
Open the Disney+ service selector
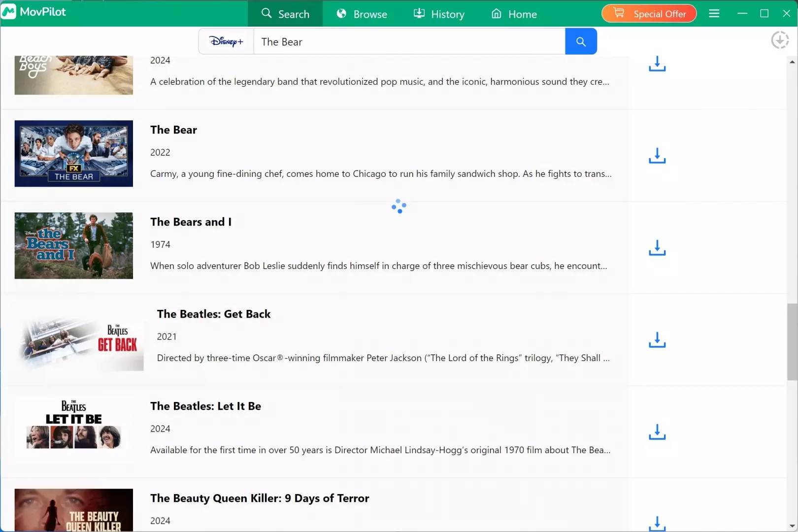(226, 41)
